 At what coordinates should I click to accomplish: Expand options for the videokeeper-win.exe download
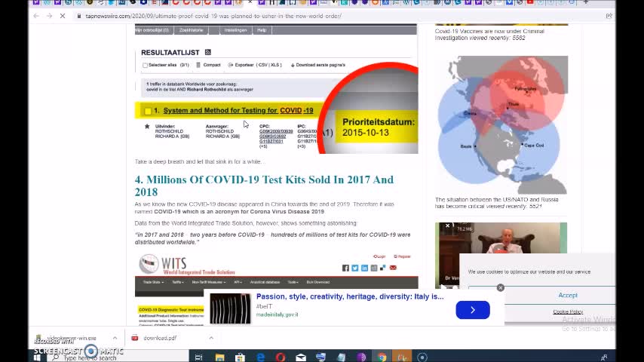(115, 338)
